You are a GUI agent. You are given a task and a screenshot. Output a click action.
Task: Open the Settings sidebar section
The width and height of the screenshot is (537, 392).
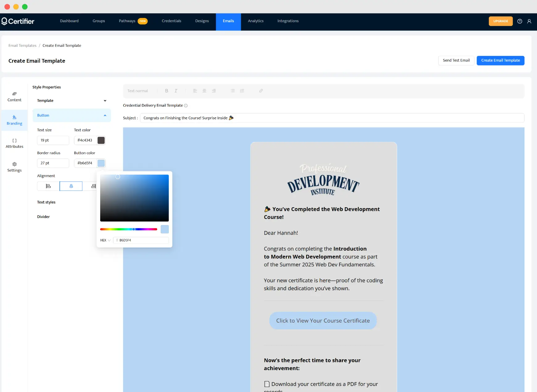(14, 167)
